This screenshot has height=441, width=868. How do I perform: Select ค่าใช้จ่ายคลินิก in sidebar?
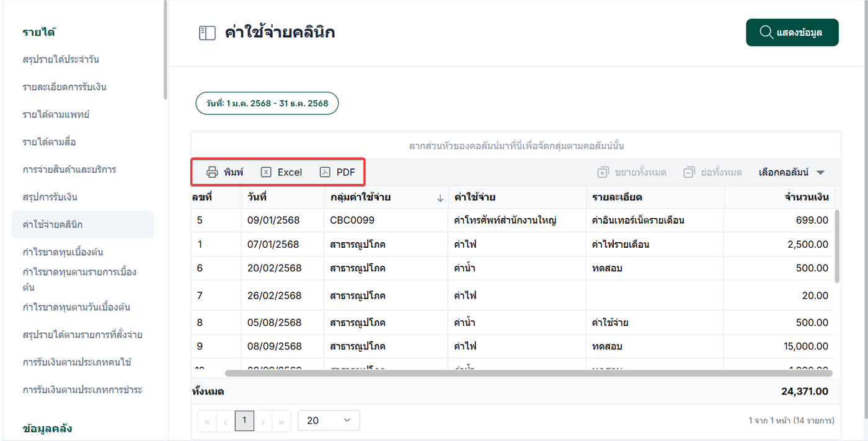pos(83,224)
